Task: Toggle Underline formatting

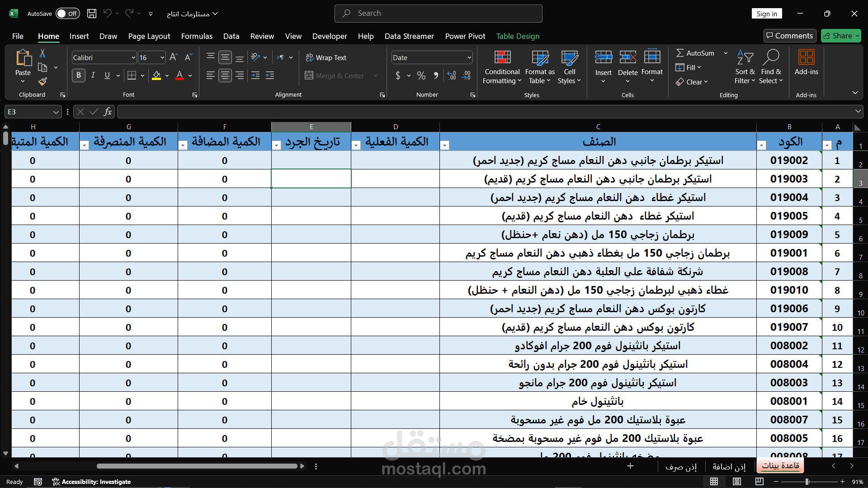Action: click(x=107, y=75)
